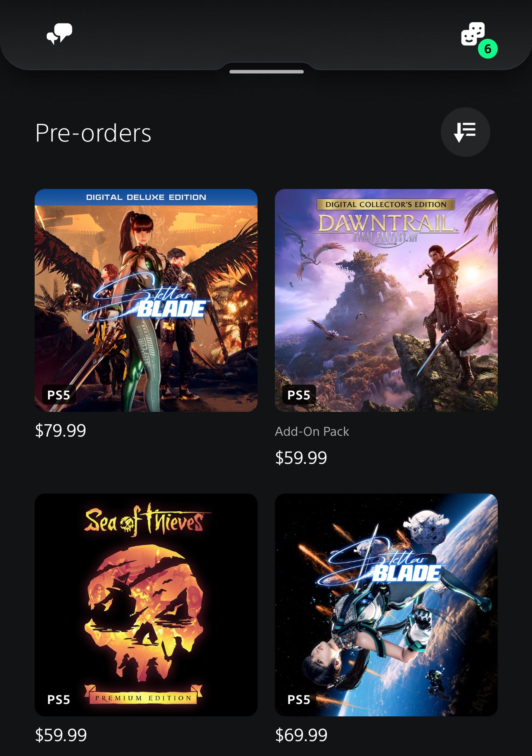Open Sea of Thieves Premium Edition cover

[x=146, y=605]
